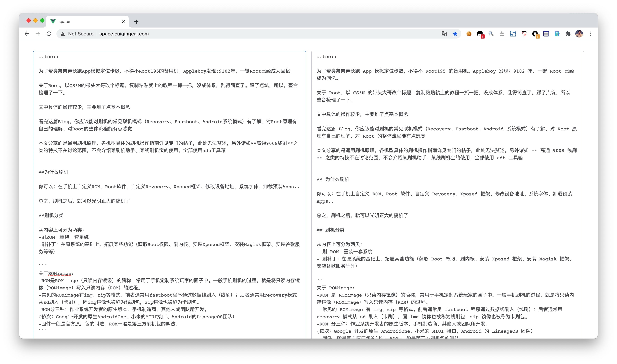This screenshot has height=364, width=617.
Task: Click the '..toc::' line in left editor
Action: 49,57
